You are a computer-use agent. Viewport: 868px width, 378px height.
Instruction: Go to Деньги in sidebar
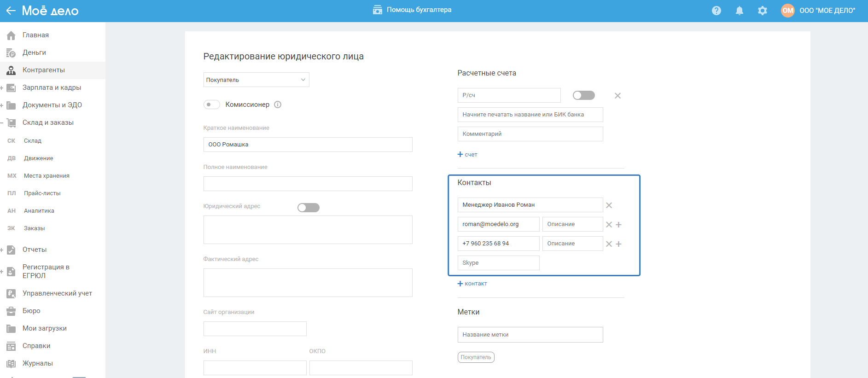coord(34,52)
